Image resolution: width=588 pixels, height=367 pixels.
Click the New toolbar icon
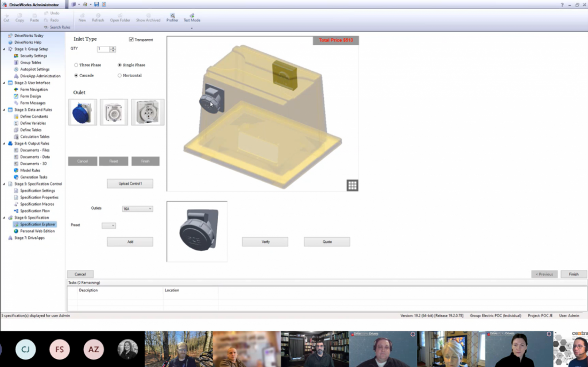pyautogui.click(x=82, y=18)
